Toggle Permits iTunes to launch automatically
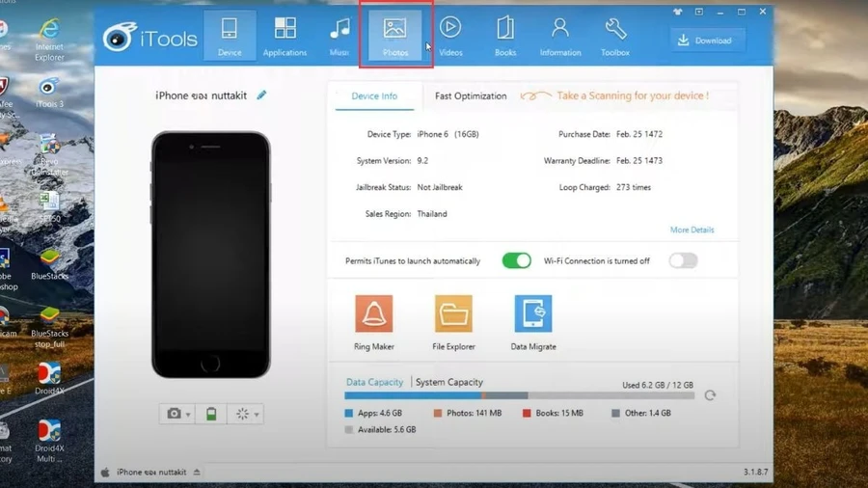Image resolution: width=868 pixels, height=488 pixels. pyautogui.click(x=517, y=260)
